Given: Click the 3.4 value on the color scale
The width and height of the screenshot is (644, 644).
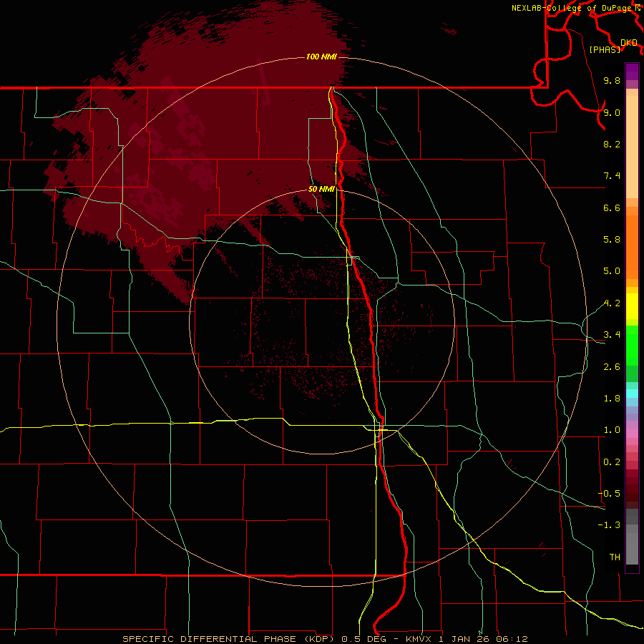Looking at the screenshot, I should click(x=612, y=335).
